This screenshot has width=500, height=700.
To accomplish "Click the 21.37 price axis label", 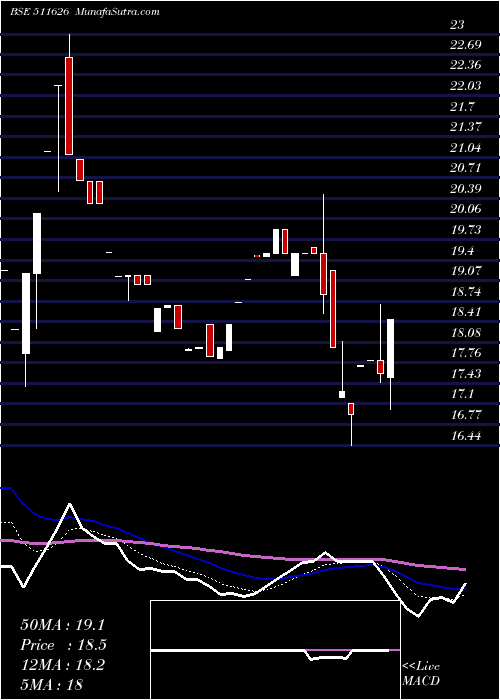I will 466,127.
